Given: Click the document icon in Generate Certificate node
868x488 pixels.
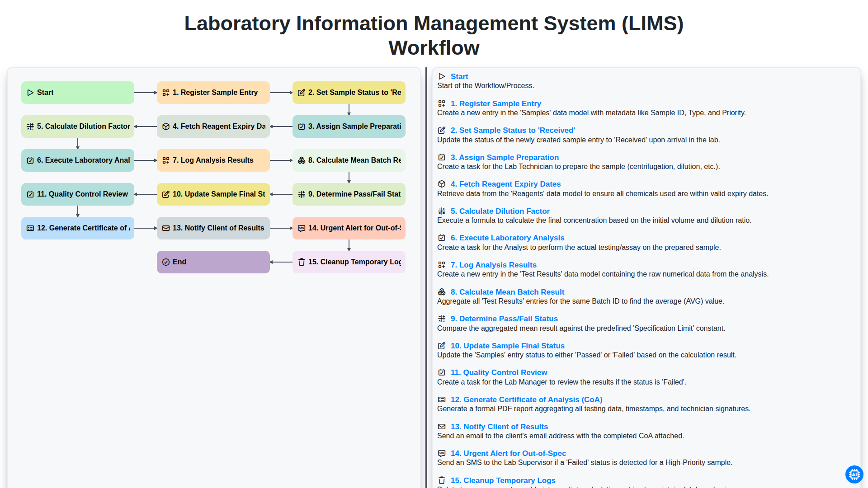Looking at the screenshot, I should pos(30,228).
